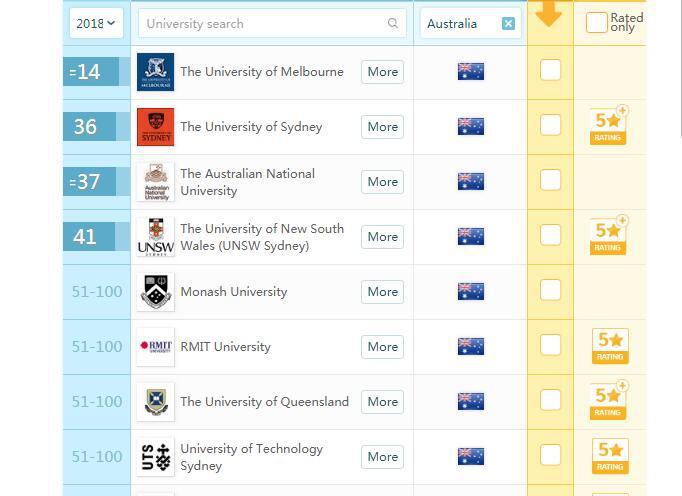Click the University of Melbourne logo

click(x=155, y=72)
